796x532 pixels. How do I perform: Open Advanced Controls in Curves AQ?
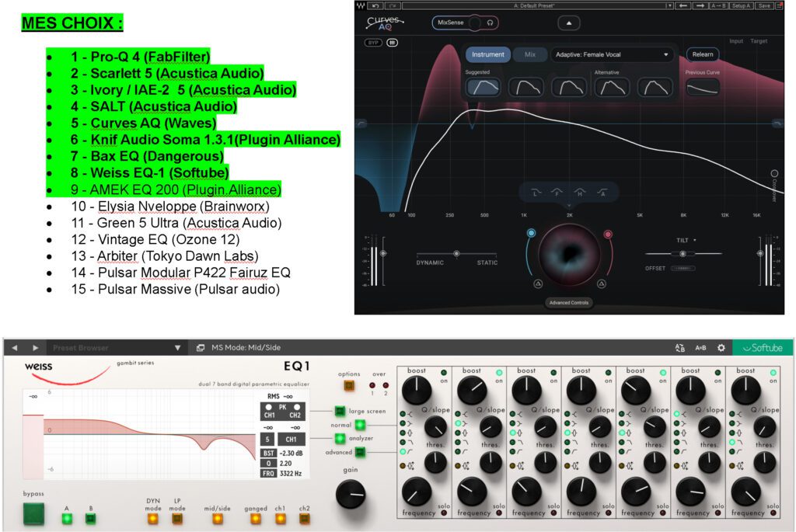click(567, 302)
